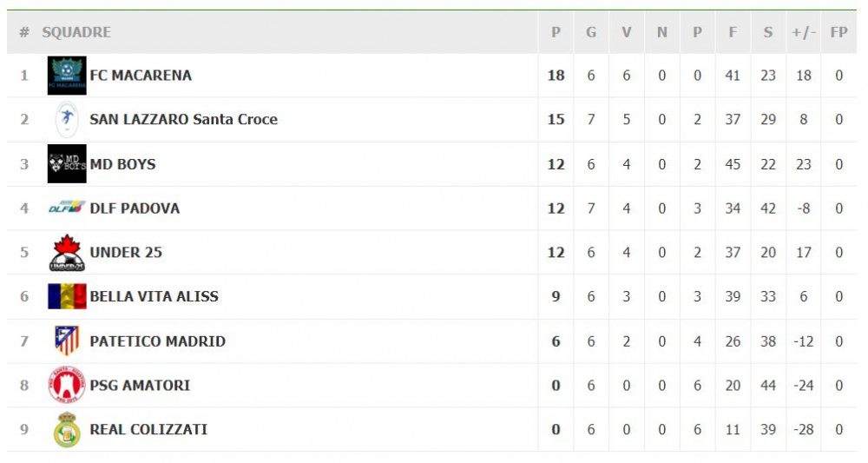The height and width of the screenshot is (463, 868).
Task: Sort by the +/- goal difference header
Action: [804, 32]
